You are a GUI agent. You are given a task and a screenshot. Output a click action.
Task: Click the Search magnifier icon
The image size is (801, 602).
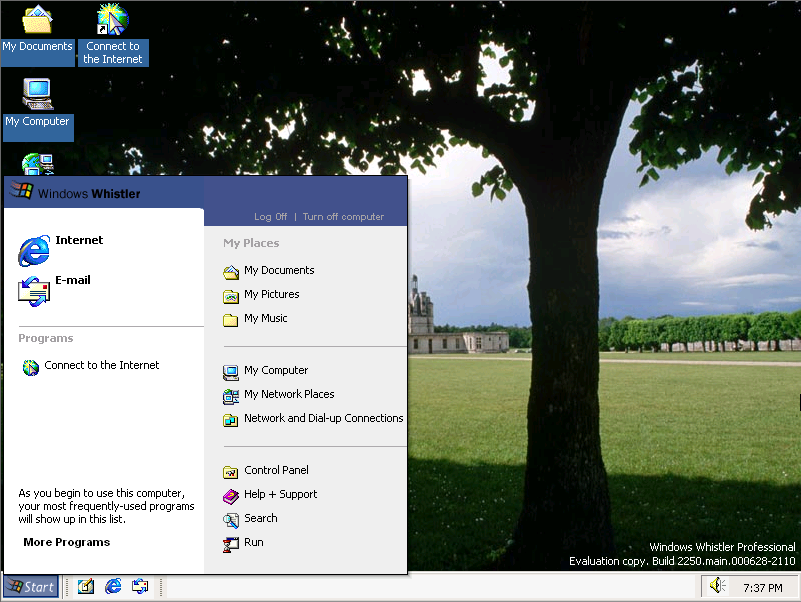[231, 520]
